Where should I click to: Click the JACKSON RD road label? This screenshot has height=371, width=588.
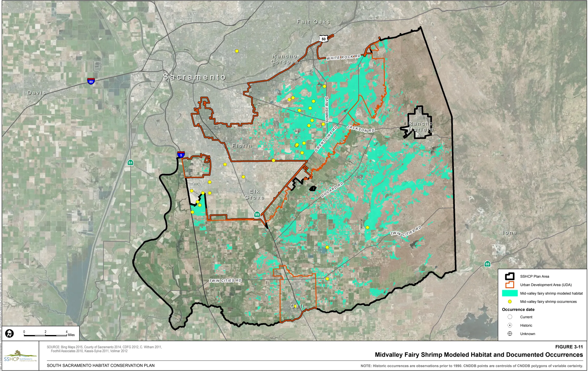tap(360, 128)
